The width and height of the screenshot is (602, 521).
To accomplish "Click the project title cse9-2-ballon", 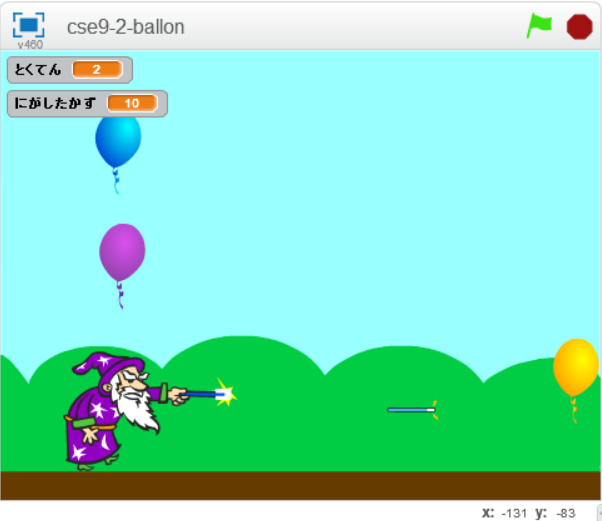I will pos(126,27).
